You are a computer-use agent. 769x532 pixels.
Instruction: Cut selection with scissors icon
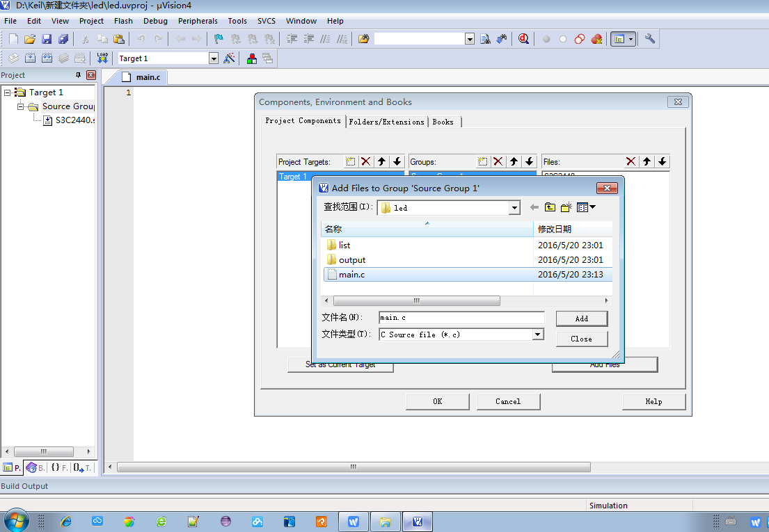pyautogui.click(x=86, y=39)
